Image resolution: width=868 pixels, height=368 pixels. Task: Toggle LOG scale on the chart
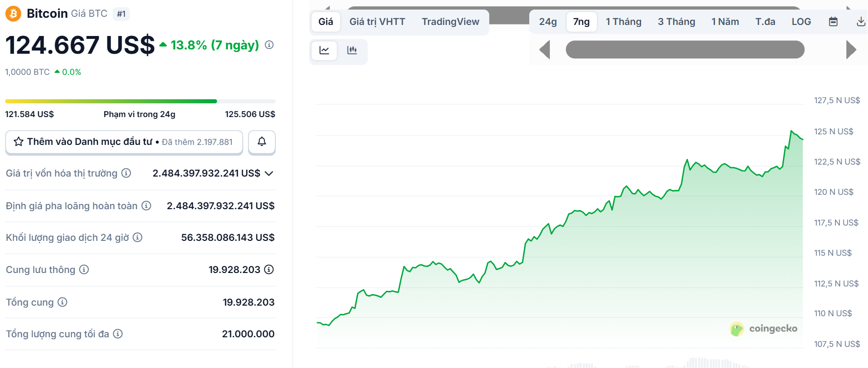(x=801, y=22)
